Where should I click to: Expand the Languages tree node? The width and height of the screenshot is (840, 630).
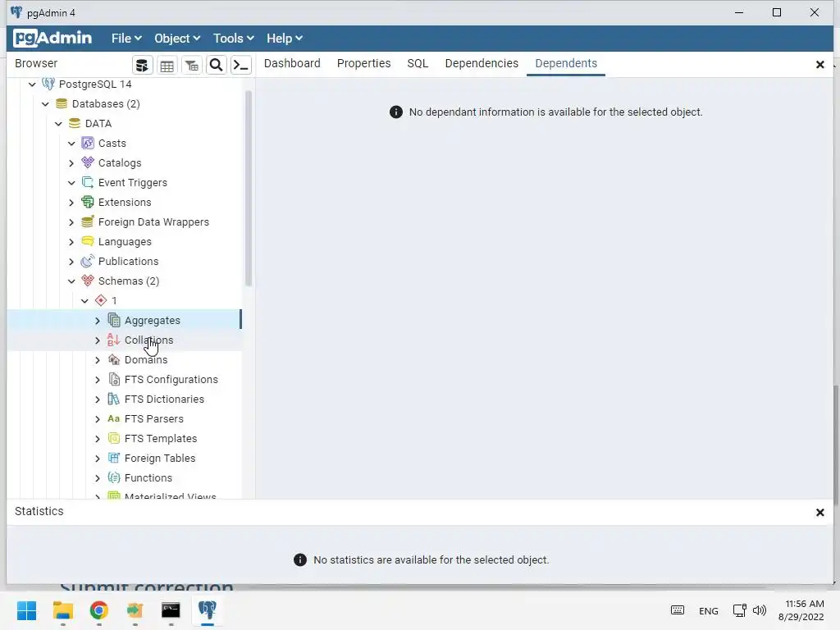(71, 242)
